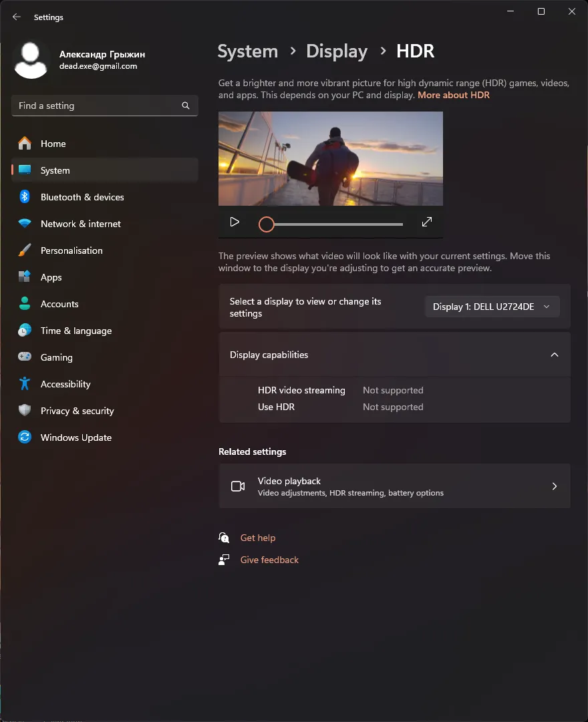Open Video playback related settings
The height and width of the screenshot is (722, 588).
coord(394,486)
